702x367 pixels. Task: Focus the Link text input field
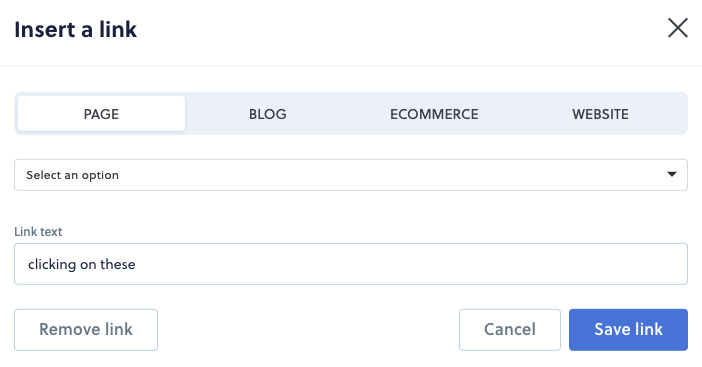pyautogui.click(x=351, y=264)
